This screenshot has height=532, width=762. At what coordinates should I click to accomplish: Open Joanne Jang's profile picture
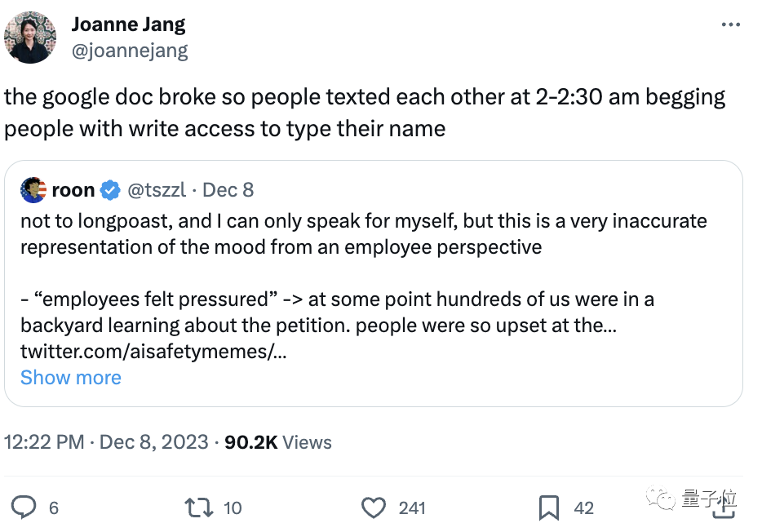[x=30, y=38]
